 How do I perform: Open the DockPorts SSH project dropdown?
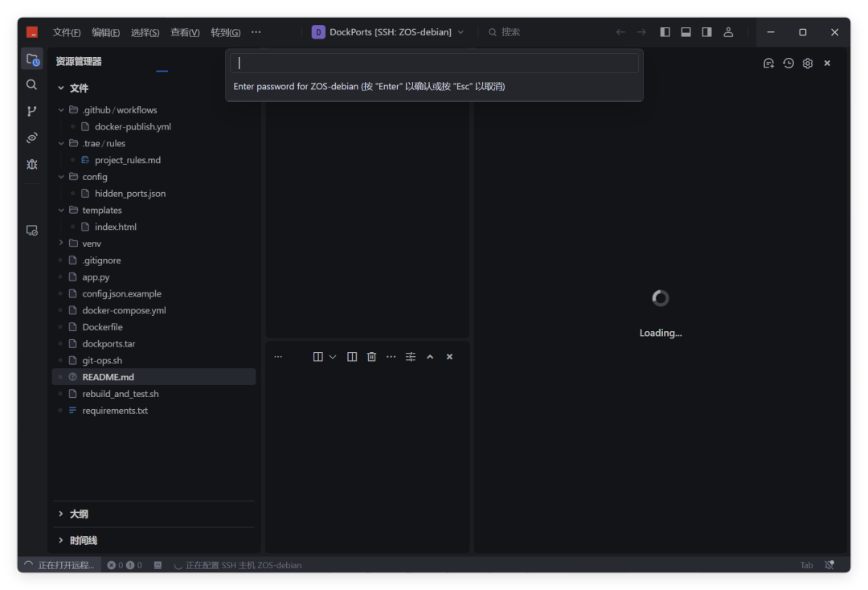coord(387,32)
